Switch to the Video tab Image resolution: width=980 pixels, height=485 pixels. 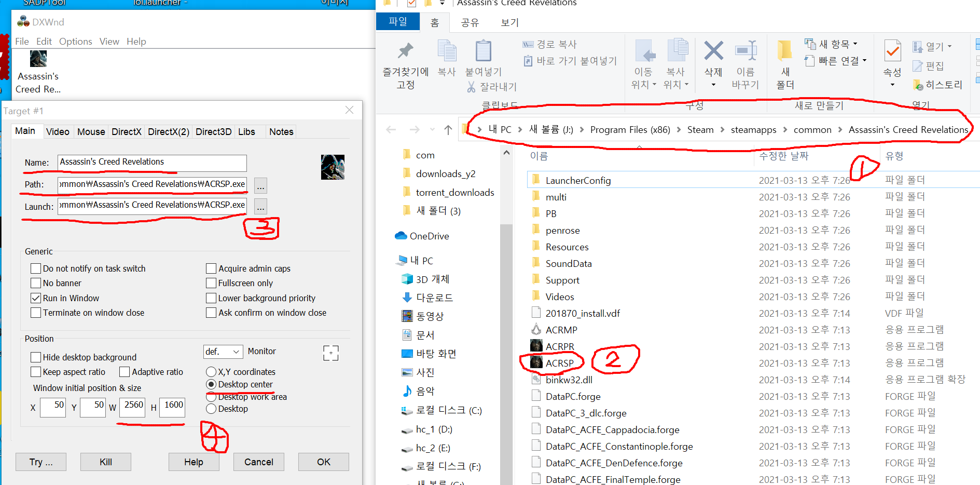[x=58, y=132]
